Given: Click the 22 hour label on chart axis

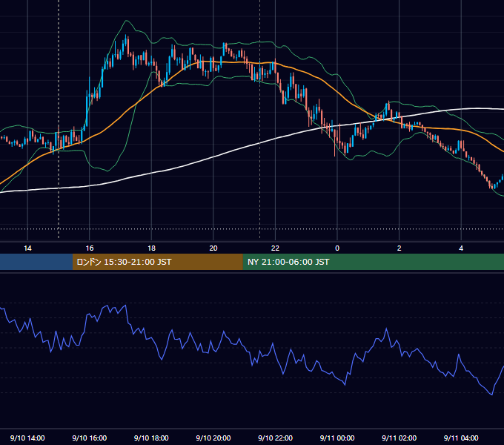Looking at the screenshot, I should 275,248.
